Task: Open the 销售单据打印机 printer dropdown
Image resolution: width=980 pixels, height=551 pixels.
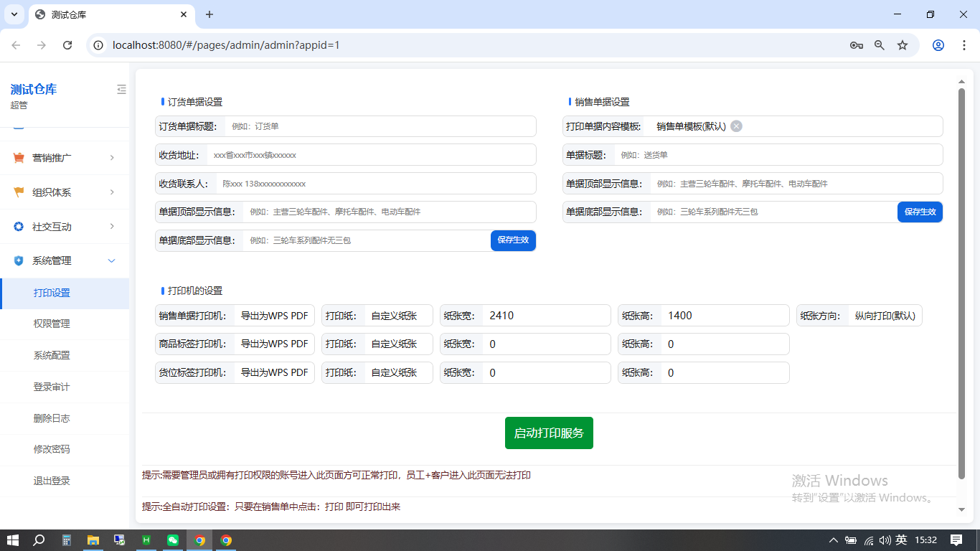Action: point(273,316)
